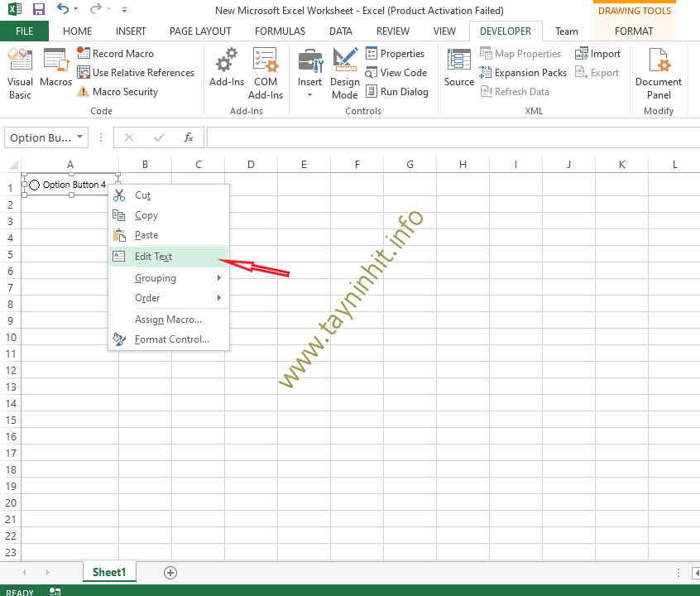The image size is (700, 596).
Task: Add a new sheet with plus button
Action: [170, 572]
